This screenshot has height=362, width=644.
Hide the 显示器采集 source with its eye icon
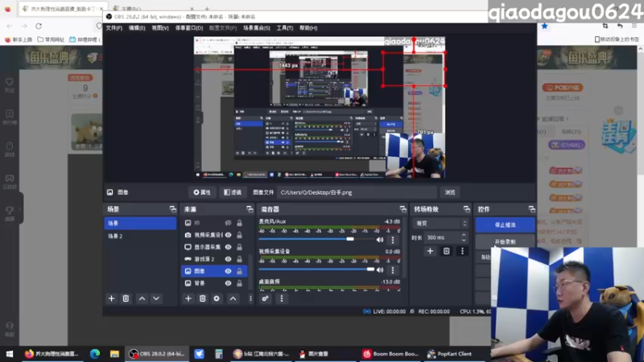coord(228,247)
